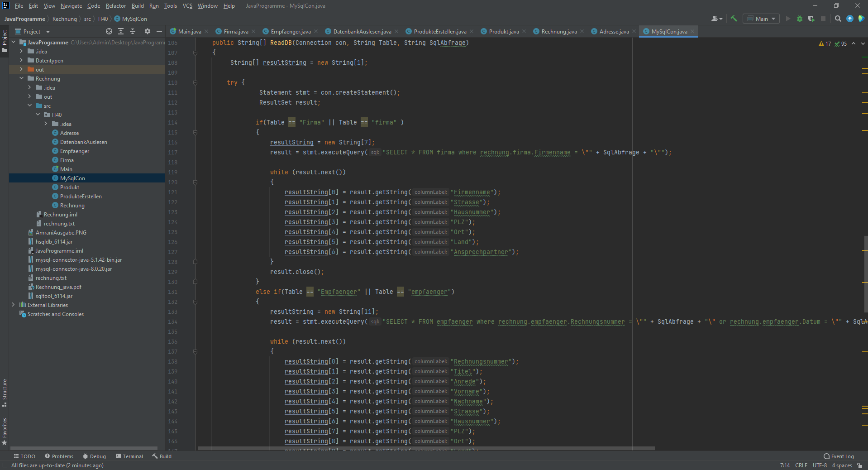Click the IT40 breadcrumb in navigation bar
The height and width of the screenshot is (470, 868).
(103, 19)
